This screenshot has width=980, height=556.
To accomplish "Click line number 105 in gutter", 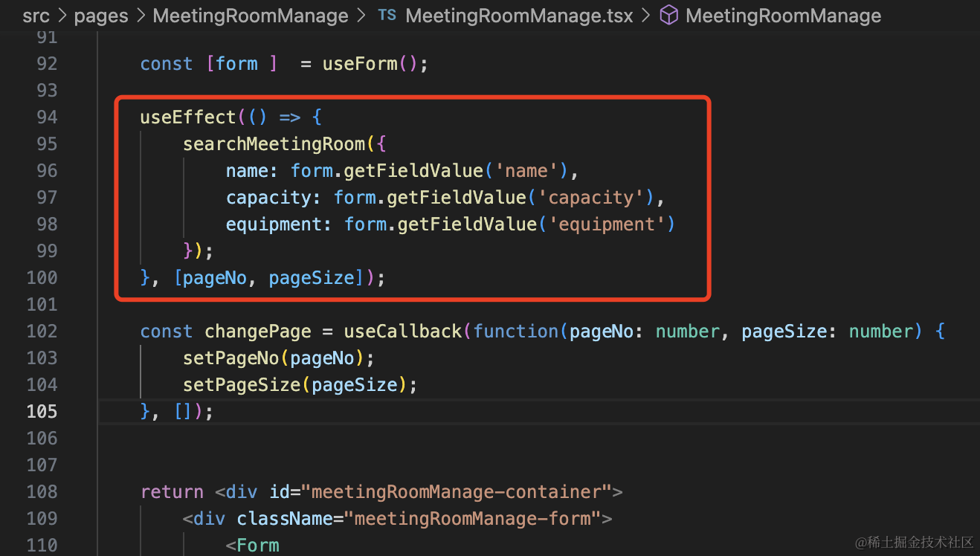I will click(41, 411).
